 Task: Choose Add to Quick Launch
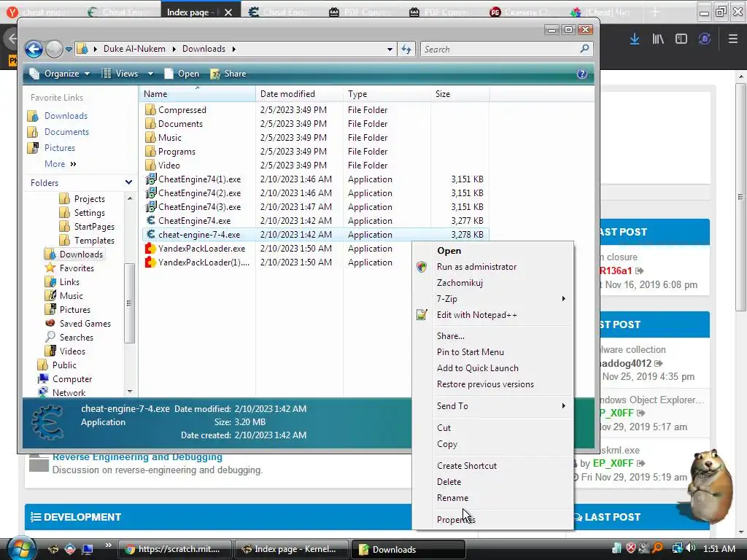[x=492, y=368]
